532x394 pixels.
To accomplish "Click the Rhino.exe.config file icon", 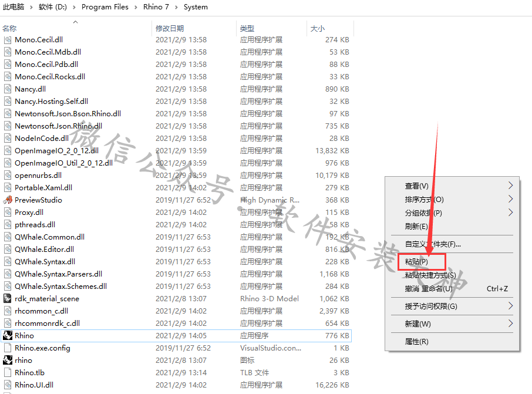I will point(8,348).
